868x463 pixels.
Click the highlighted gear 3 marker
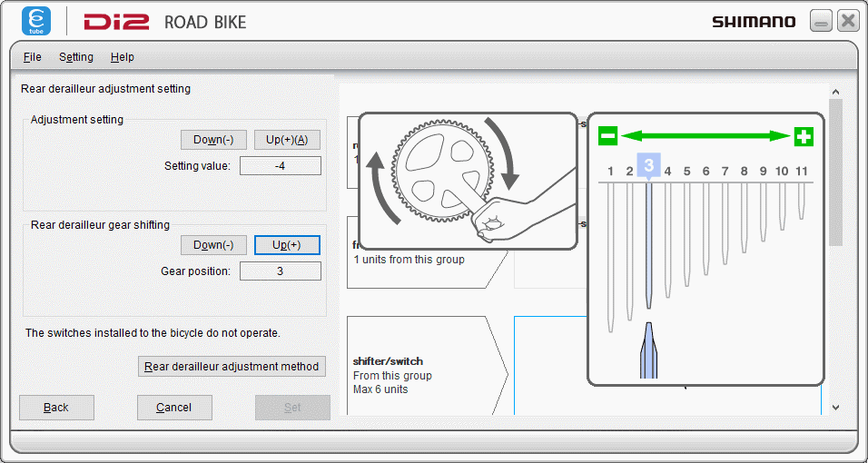coord(648,166)
